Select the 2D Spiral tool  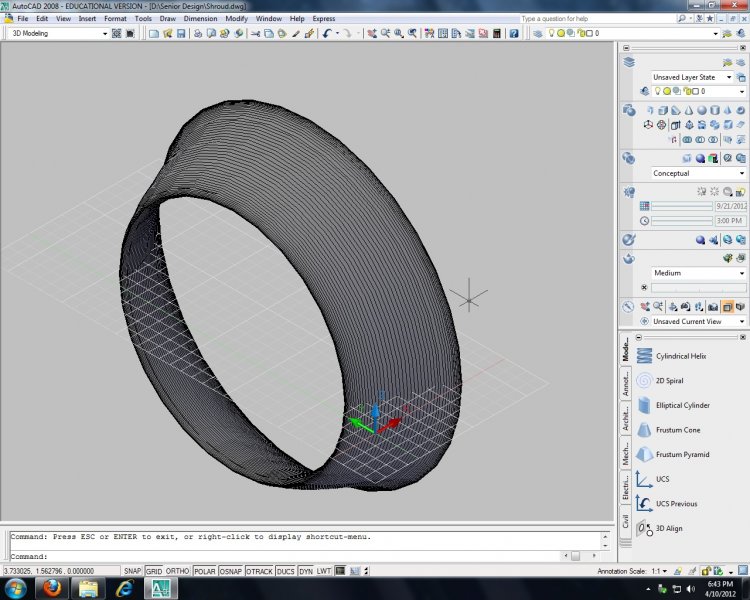point(671,381)
